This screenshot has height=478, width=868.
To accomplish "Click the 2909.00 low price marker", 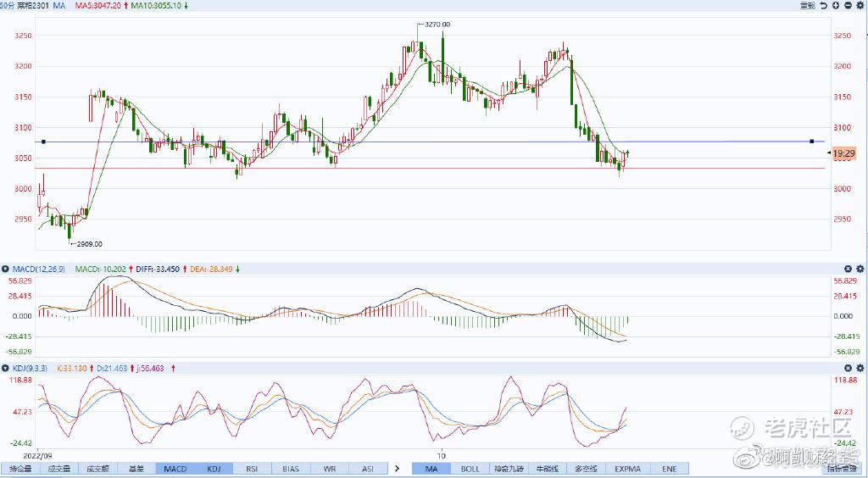I will click(x=89, y=244).
